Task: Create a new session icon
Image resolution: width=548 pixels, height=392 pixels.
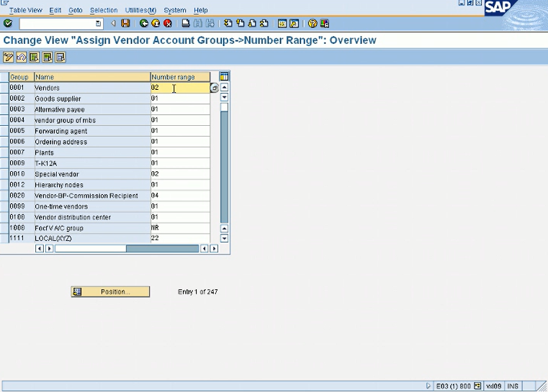Action: [x=282, y=24]
